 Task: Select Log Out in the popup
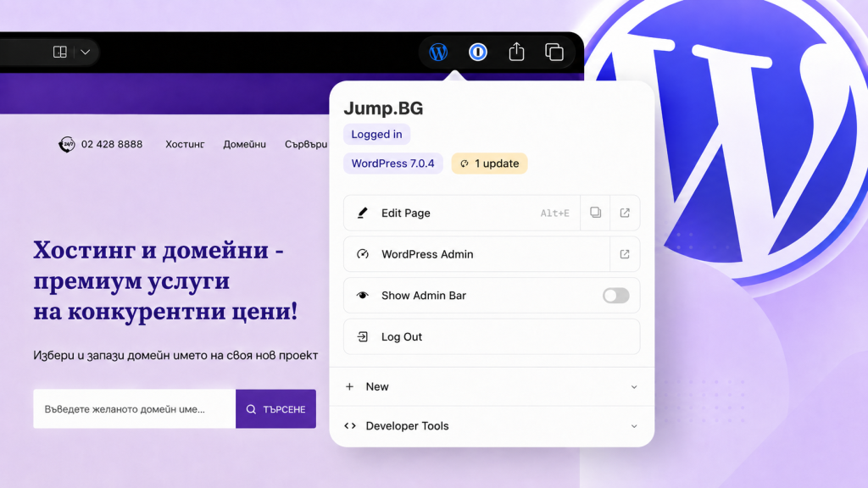[492, 336]
